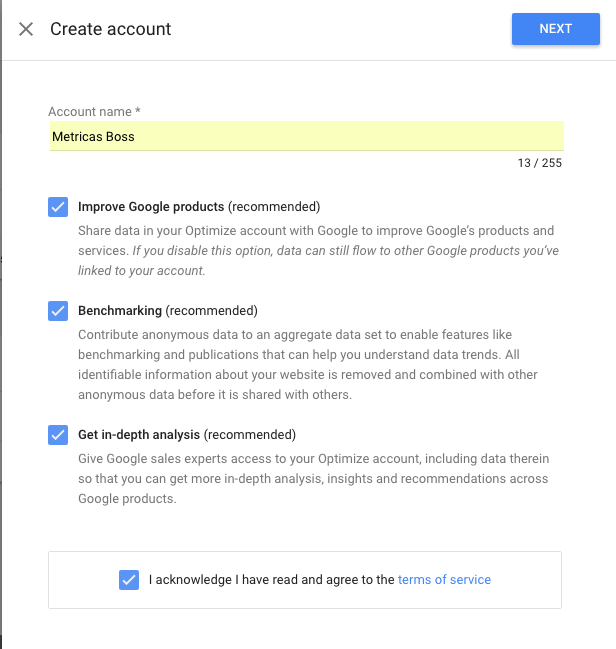The height and width of the screenshot is (649, 616).
Task: Open the terms of service link
Action: coord(444,579)
